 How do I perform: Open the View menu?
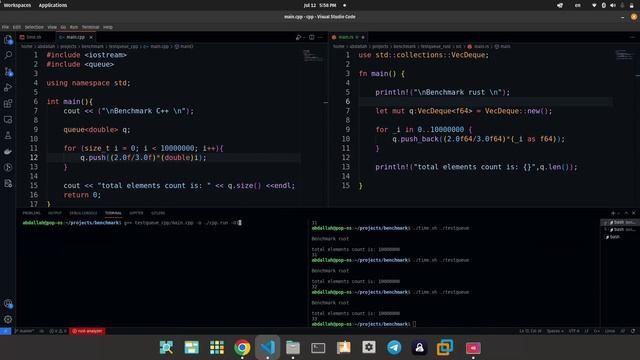pos(52,27)
